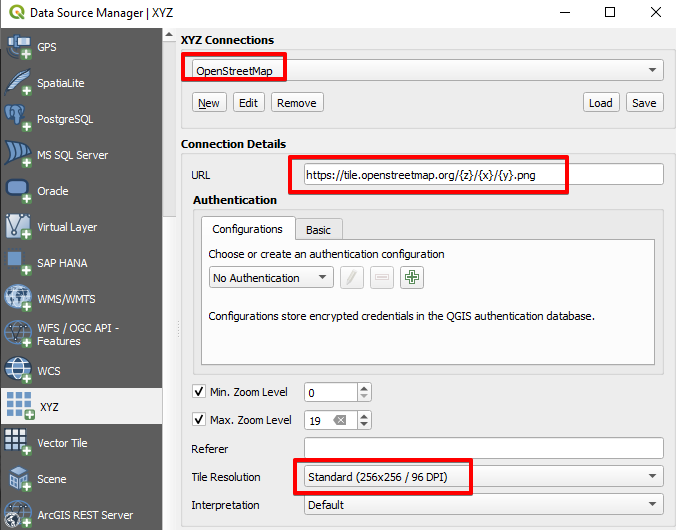This screenshot has width=676, height=530.
Task: Choose the PostgreSQL elephant icon
Action: point(18,118)
